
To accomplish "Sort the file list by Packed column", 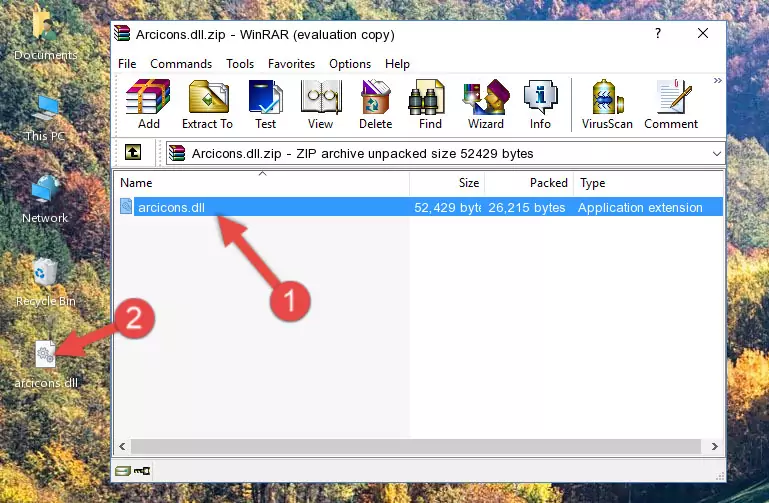I will 529,183.
